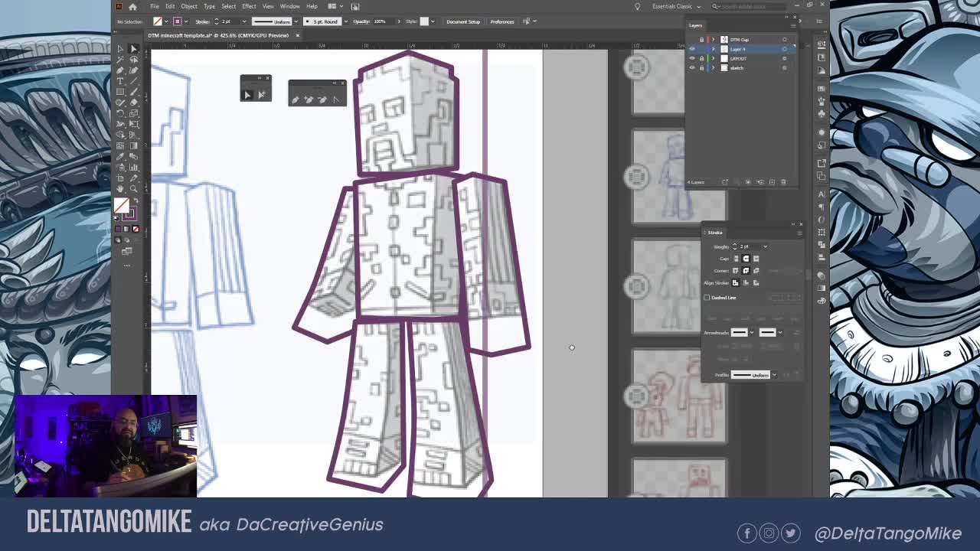Screen dimensions: 980x551
Task: Enable the Dashed Line checkbox
Action: [x=707, y=298]
